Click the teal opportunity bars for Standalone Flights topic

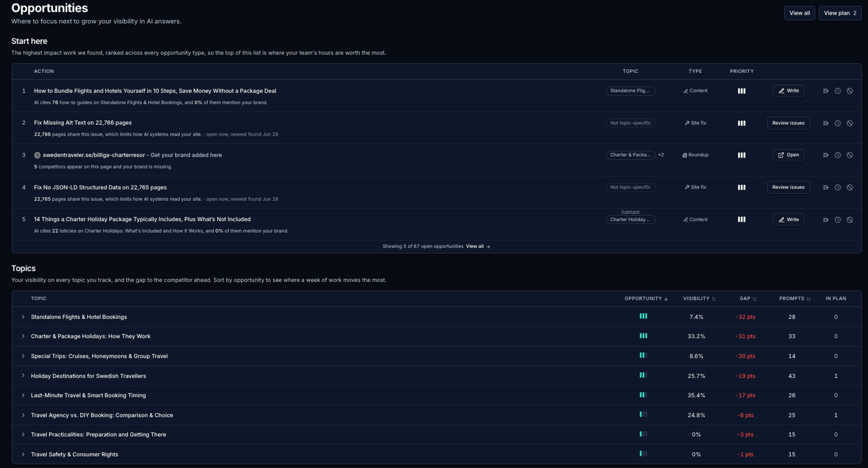[x=643, y=316]
